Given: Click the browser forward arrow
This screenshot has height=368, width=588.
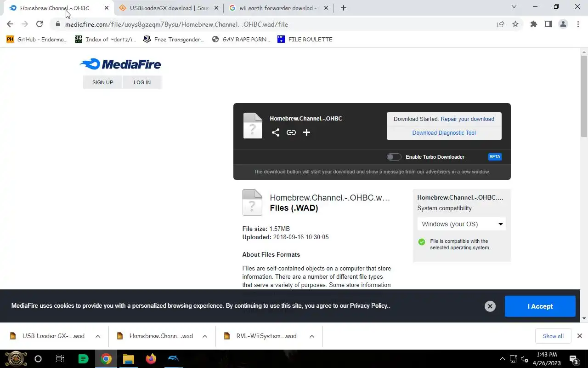Looking at the screenshot, I should point(25,24).
